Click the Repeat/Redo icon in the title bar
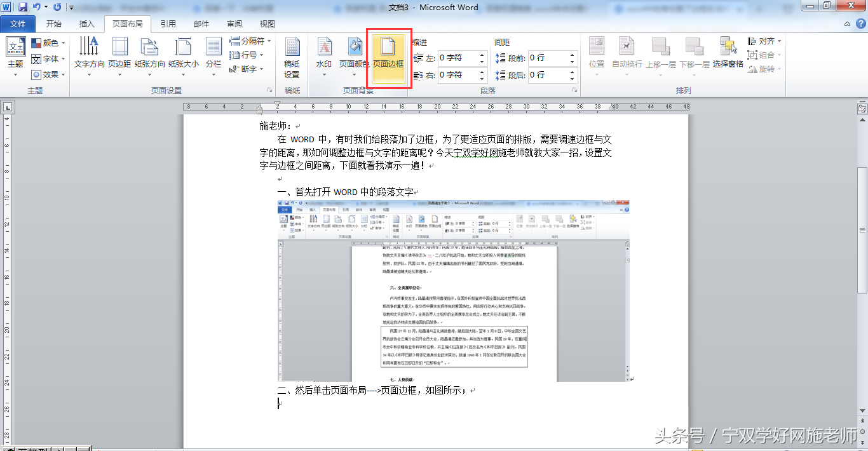The width and height of the screenshot is (868, 451). 58,7
